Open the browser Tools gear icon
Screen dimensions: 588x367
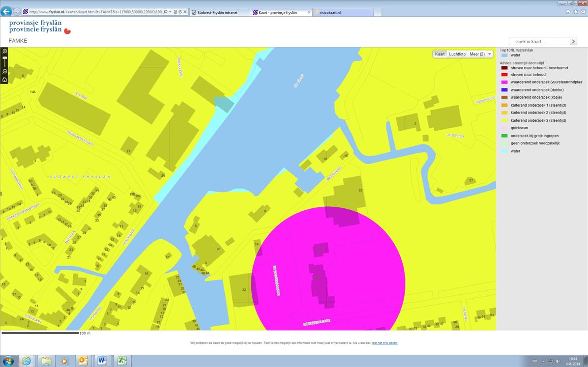point(583,12)
